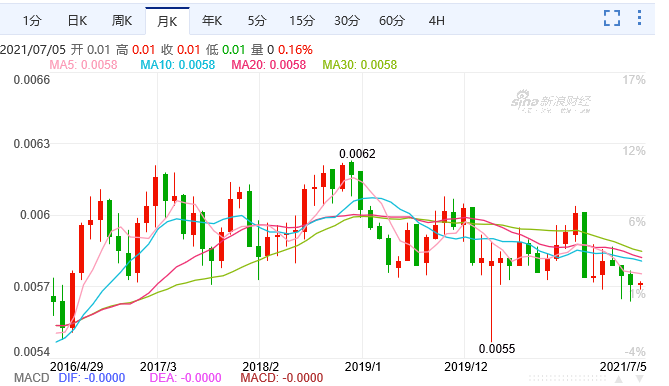
Task: Click the Sina Finance watermark logo
Action: (x=551, y=102)
